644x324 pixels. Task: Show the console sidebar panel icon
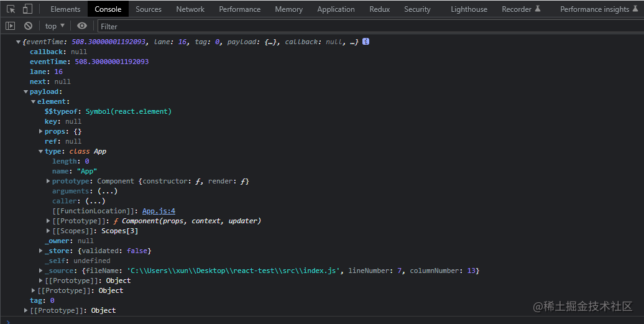(x=11, y=26)
